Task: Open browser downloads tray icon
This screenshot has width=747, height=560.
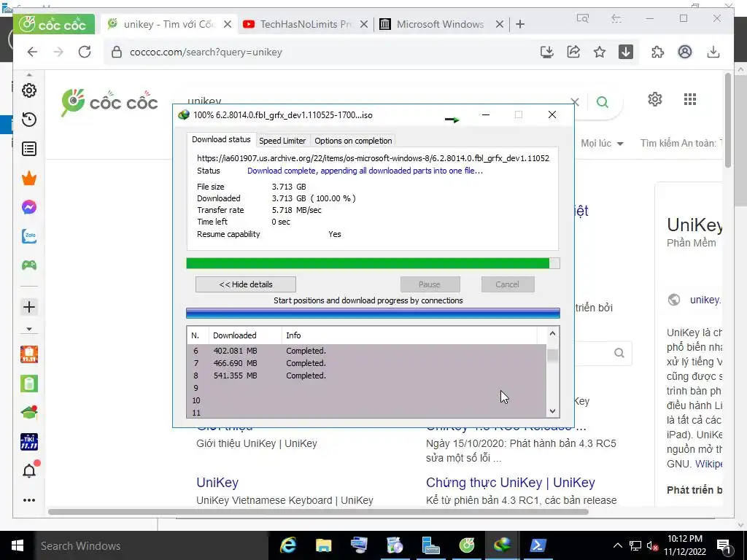Action: pyautogui.click(x=713, y=52)
